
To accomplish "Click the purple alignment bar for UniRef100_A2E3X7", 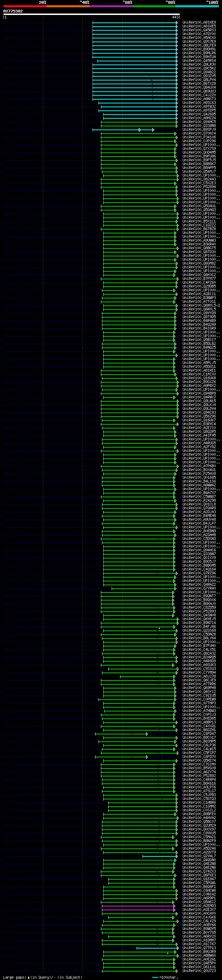I will [x=138, y=910].
